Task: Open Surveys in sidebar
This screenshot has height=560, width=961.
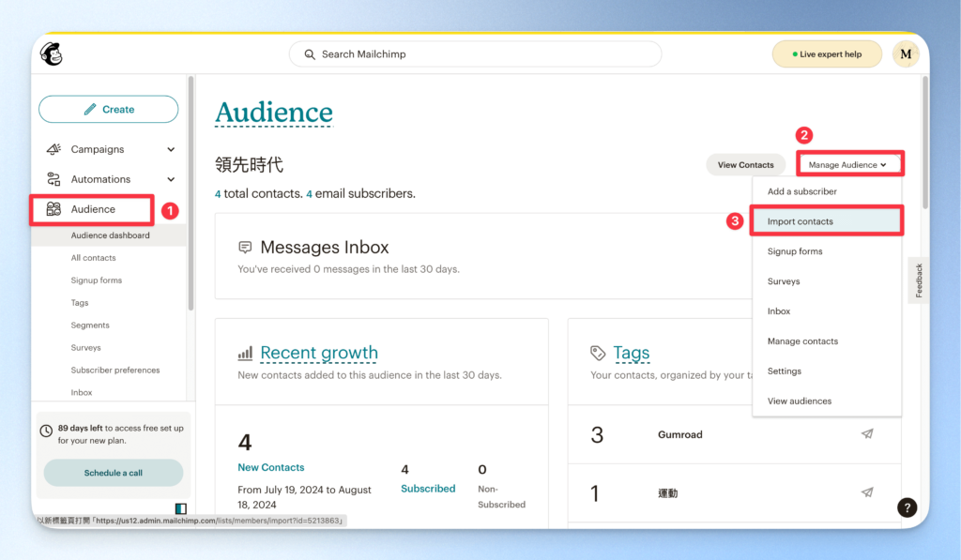Action: pos(85,347)
